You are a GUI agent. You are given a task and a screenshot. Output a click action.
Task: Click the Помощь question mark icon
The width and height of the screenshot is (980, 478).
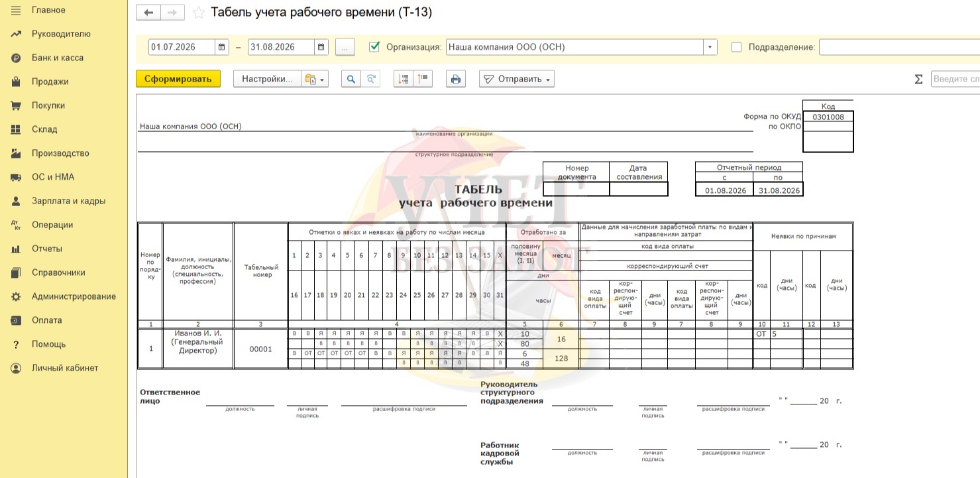pos(16,344)
